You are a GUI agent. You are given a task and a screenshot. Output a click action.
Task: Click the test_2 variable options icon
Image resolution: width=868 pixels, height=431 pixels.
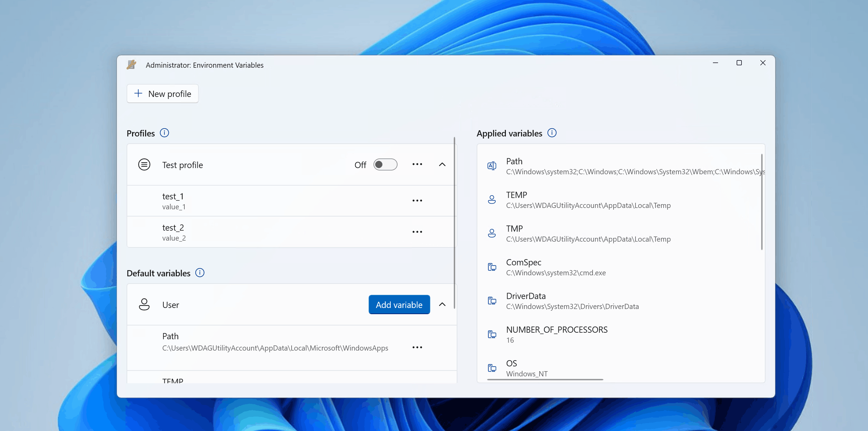417,232
